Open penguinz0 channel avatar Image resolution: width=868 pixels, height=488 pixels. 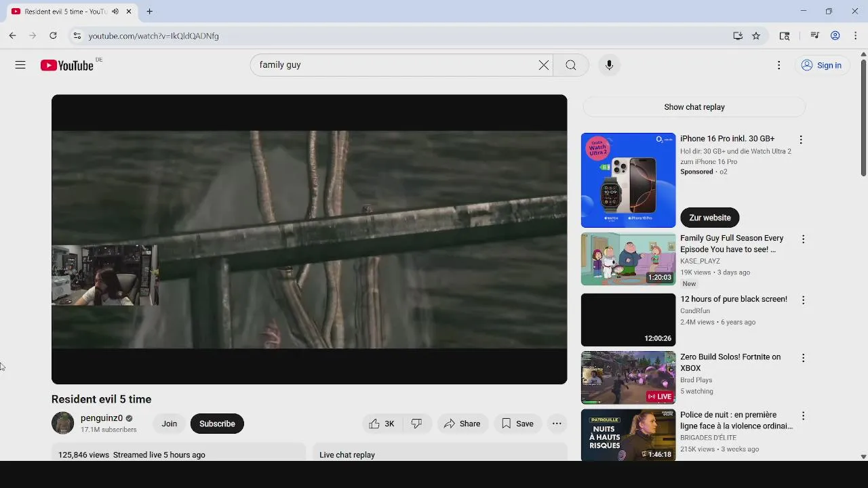point(62,423)
